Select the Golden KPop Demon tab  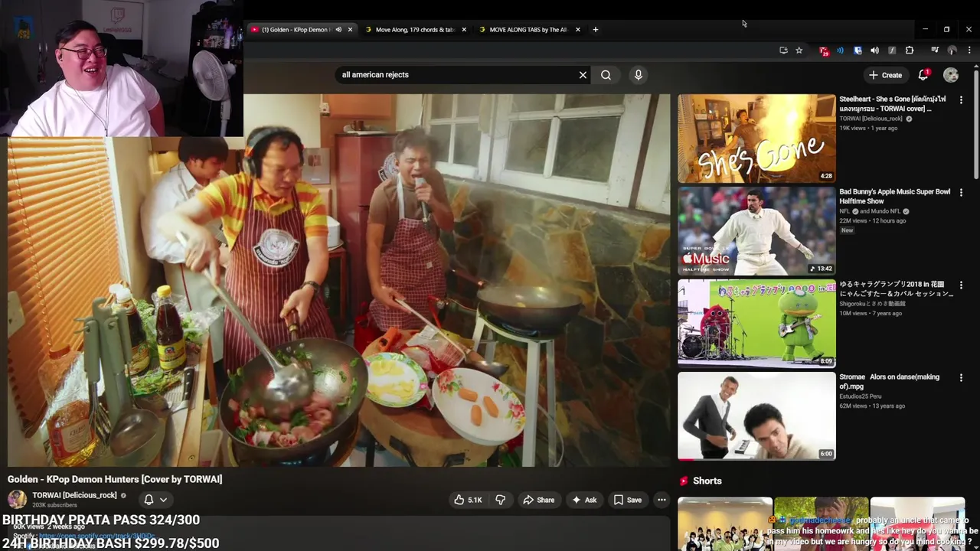[x=296, y=30]
